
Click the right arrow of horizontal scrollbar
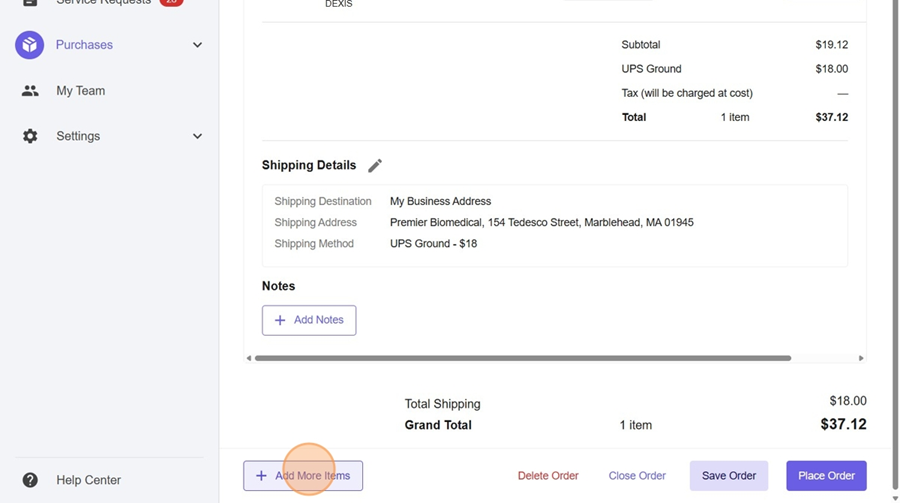tap(861, 358)
